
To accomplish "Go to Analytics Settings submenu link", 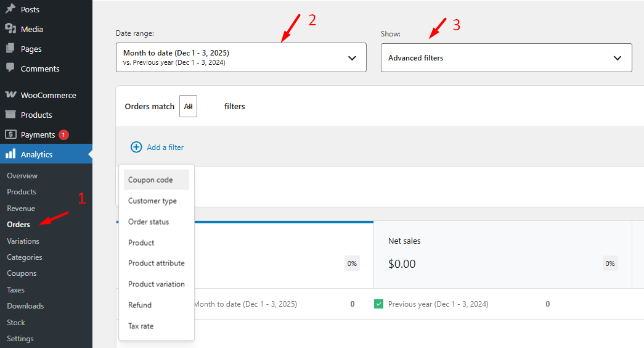I will click(x=20, y=339).
